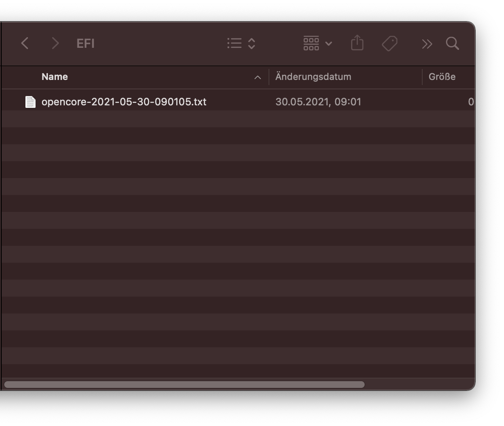This screenshot has width=504, height=426.
Task: Sort by Größe column header
Action: click(442, 77)
